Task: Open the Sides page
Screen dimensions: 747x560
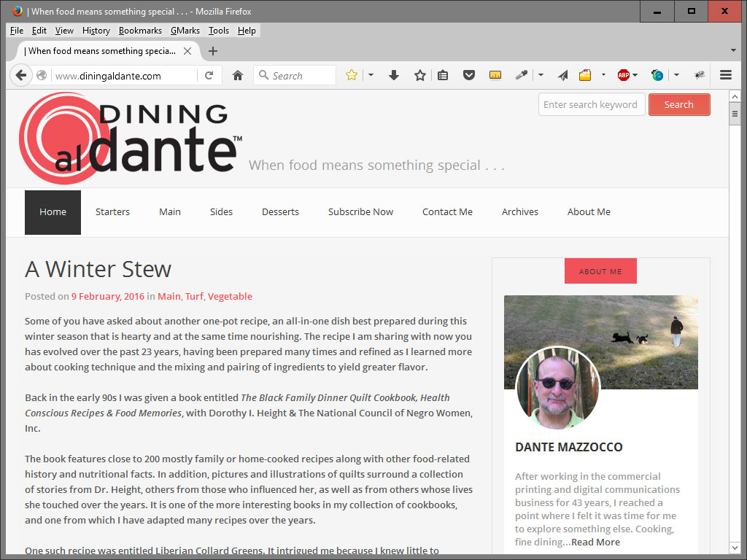Action: [221, 212]
